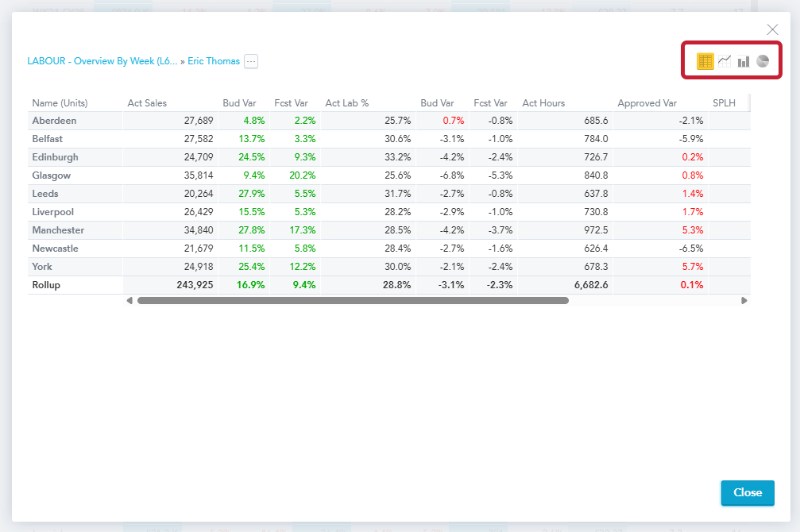The width and height of the screenshot is (800, 532).
Task: Click the horizontal scrollbar thumb
Action: 353,301
